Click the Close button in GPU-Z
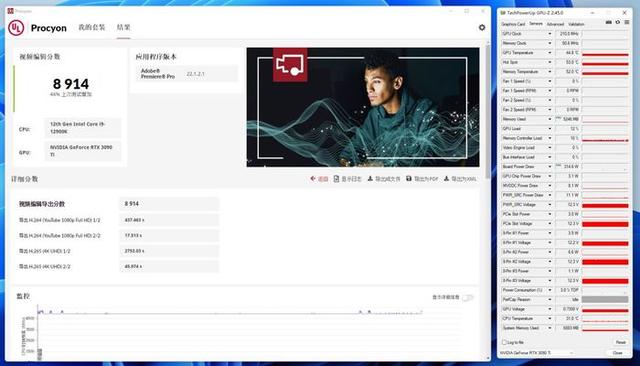The width and height of the screenshot is (640, 366). point(618,353)
